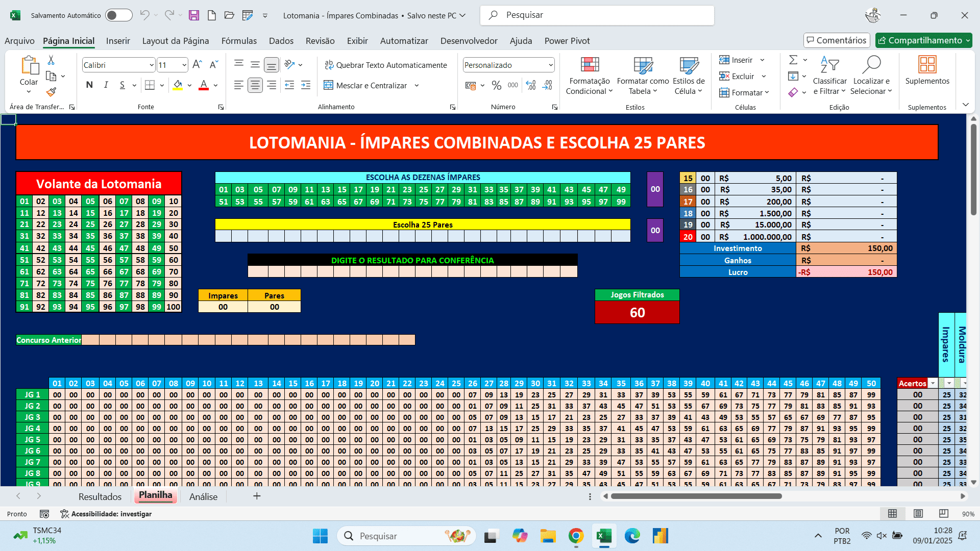Toggle center horizontal alignment

(x=255, y=85)
